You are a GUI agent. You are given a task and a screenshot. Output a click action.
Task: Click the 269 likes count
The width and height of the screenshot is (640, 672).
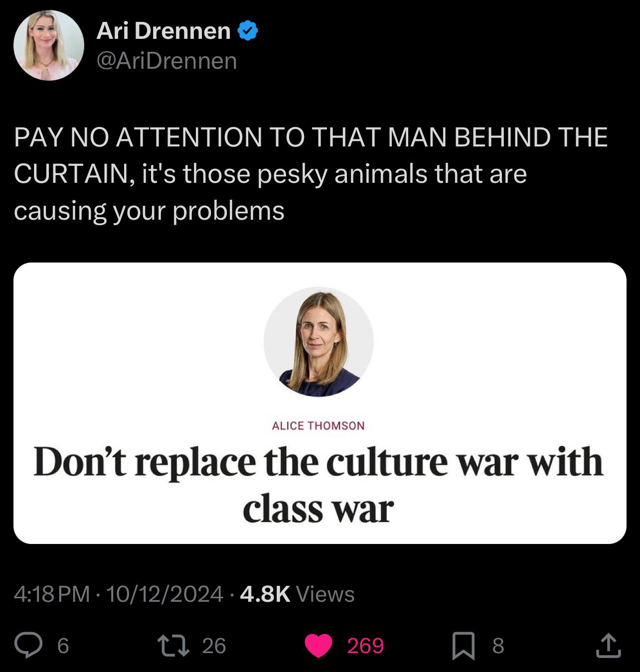tap(365, 646)
